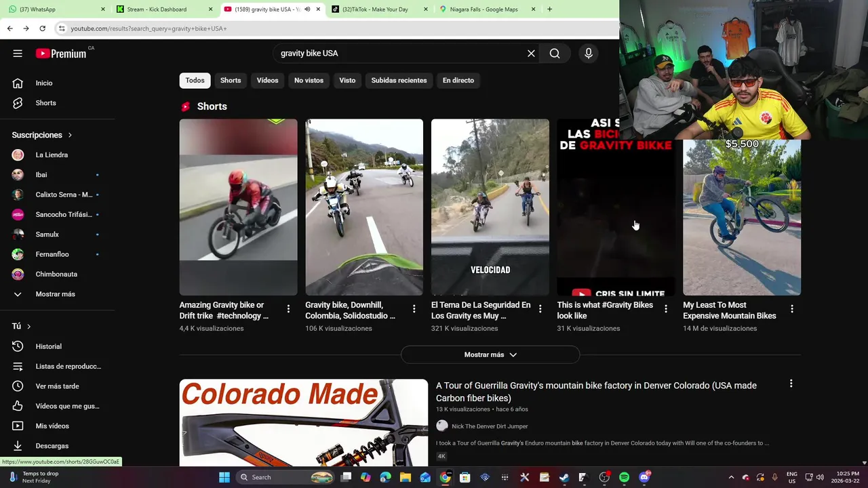Close the gravity bike USA YouTube tab
This screenshot has width=868, height=488.
318,9
